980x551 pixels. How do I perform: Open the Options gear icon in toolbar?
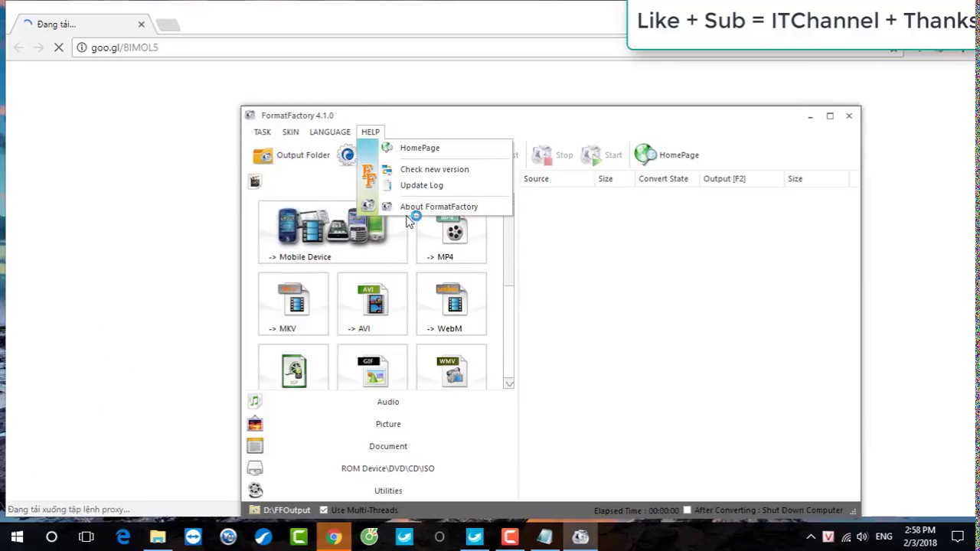[348, 155]
